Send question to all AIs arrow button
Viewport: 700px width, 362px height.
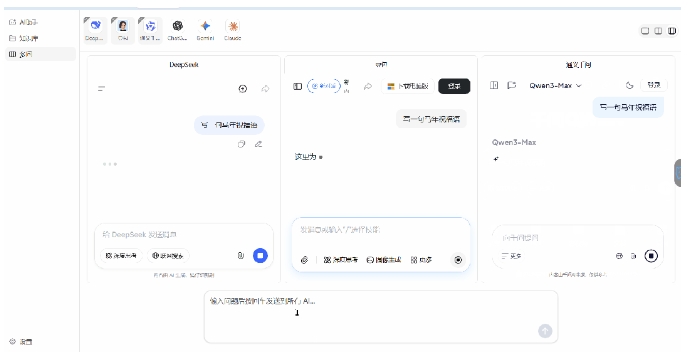[x=545, y=331]
